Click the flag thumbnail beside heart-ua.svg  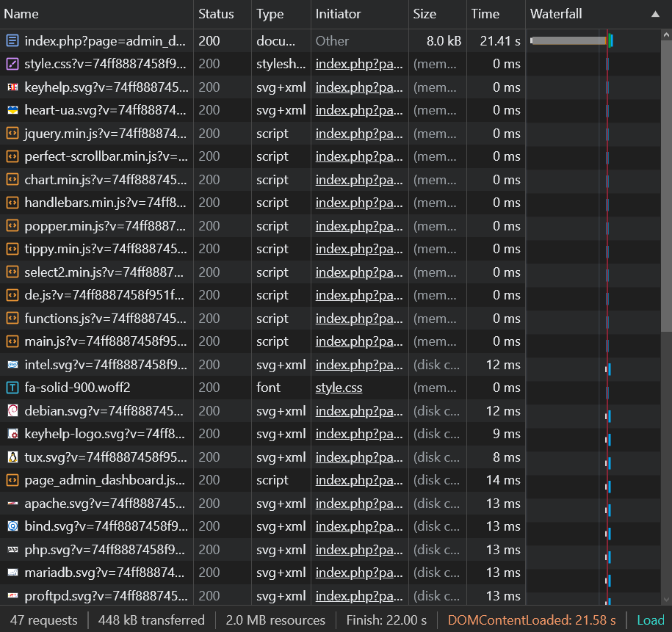(12, 110)
